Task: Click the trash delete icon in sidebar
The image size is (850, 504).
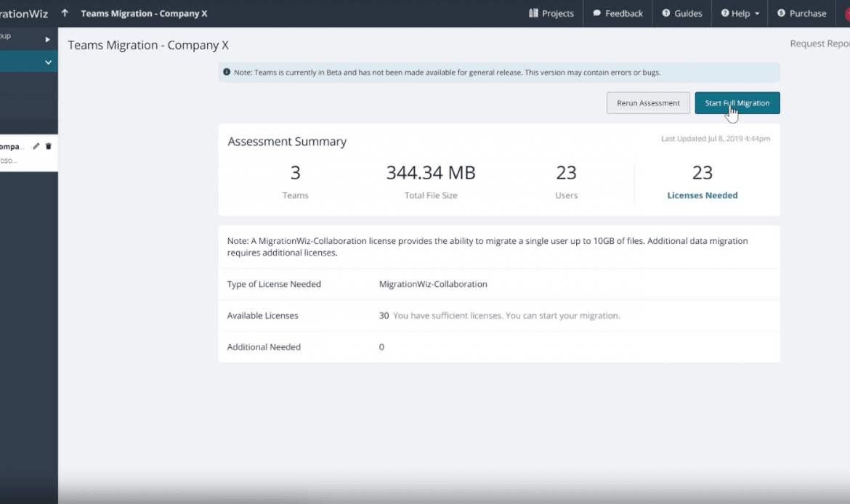Action: pos(49,147)
